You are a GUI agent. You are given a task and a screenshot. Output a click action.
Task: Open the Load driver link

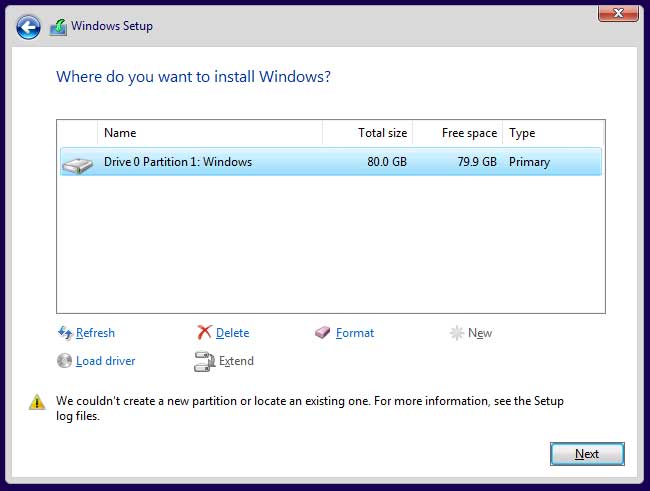[x=106, y=361]
